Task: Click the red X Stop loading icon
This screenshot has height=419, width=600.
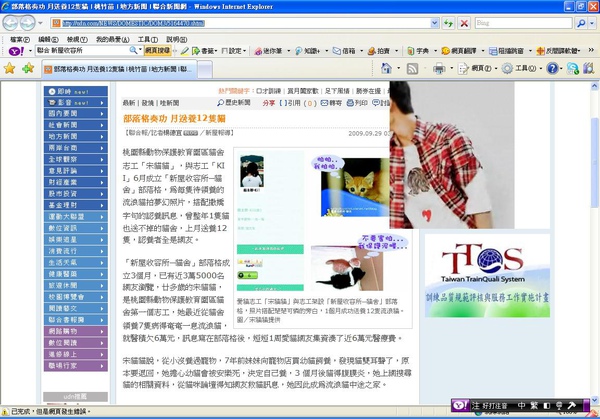Action: [x=464, y=23]
